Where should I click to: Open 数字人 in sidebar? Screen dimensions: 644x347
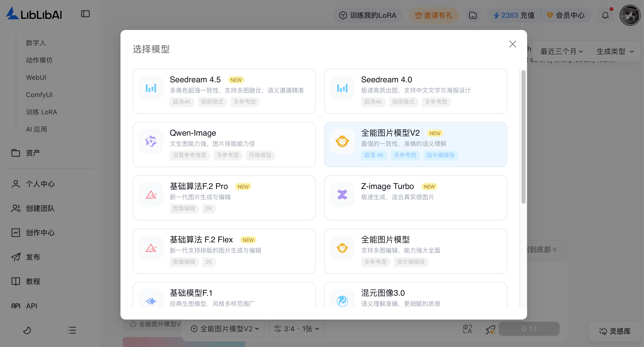tap(36, 43)
